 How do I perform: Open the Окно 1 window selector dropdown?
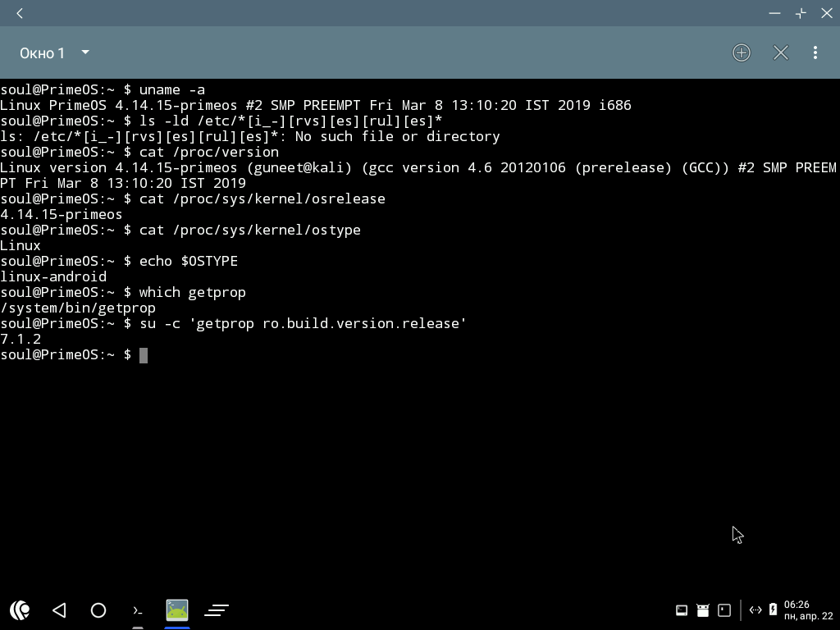(54, 53)
